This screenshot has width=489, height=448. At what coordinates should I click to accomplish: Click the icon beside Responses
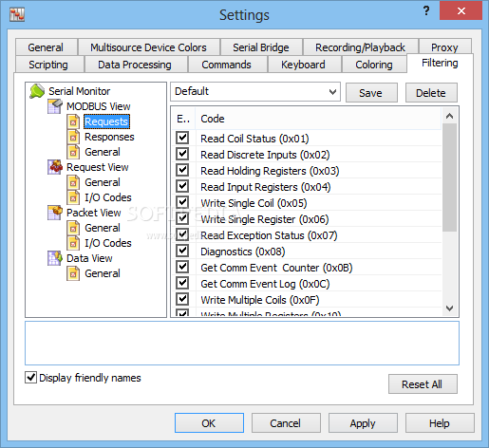(x=73, y=137)
